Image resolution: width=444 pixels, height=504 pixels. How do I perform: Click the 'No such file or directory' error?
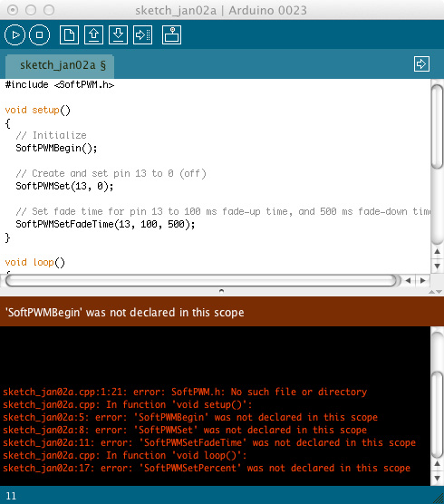click(x=185, y=392)
